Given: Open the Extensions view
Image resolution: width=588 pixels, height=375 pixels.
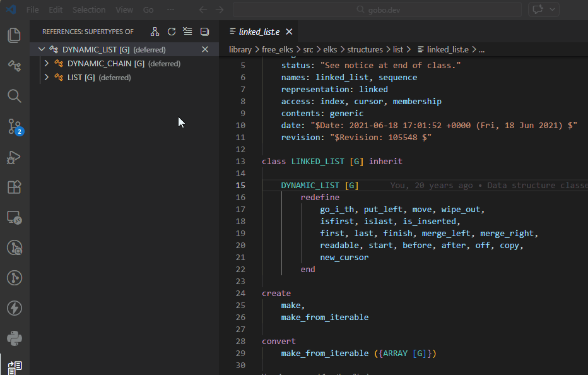Looking at the screenshot, I should pyautogui.click(x=14, y=187).
